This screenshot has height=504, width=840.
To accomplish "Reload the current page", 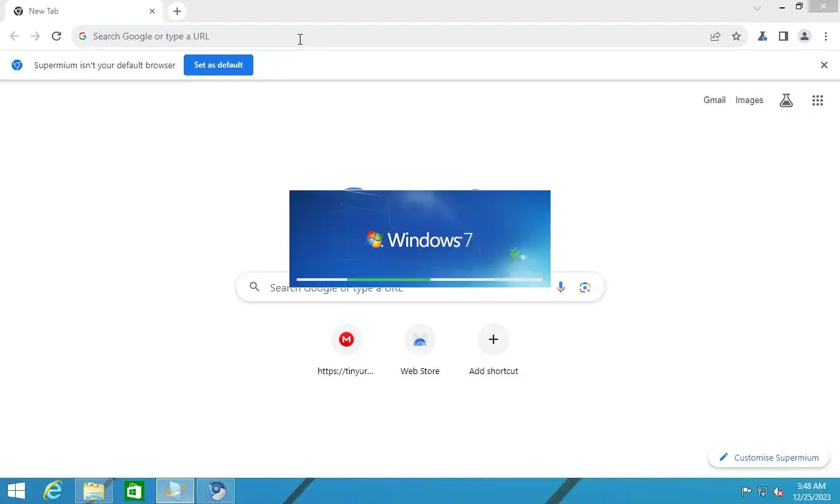I will [56, 37].
